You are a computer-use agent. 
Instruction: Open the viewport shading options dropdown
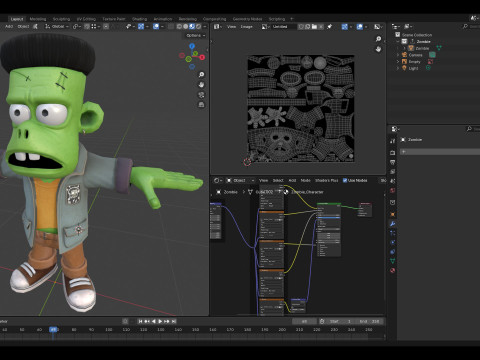[x=205, y=26]
